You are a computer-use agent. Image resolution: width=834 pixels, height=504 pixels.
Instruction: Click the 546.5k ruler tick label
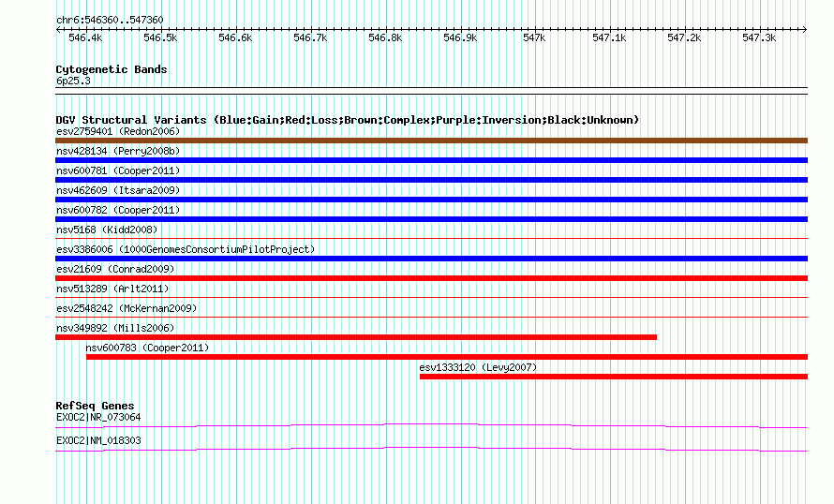click(x=160, y=37)
